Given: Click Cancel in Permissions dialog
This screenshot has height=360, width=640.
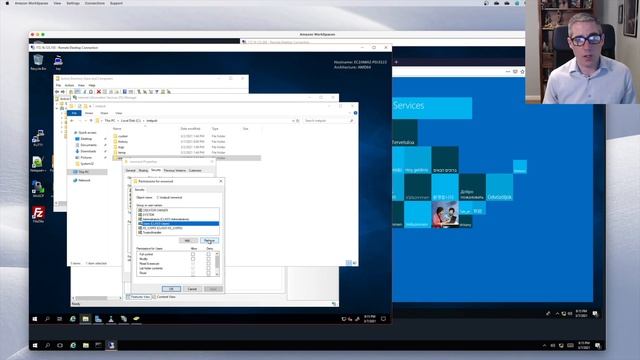Looking at the screenshot, I should pos(192,289).
